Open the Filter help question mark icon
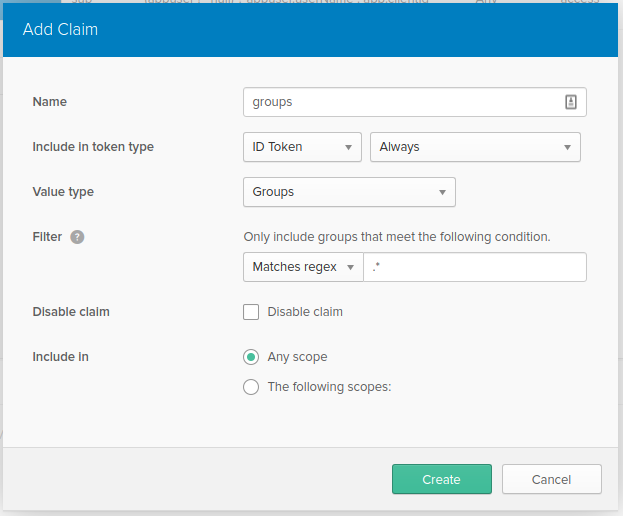Screen dimensions: 623x516 [x=77, y=237]
